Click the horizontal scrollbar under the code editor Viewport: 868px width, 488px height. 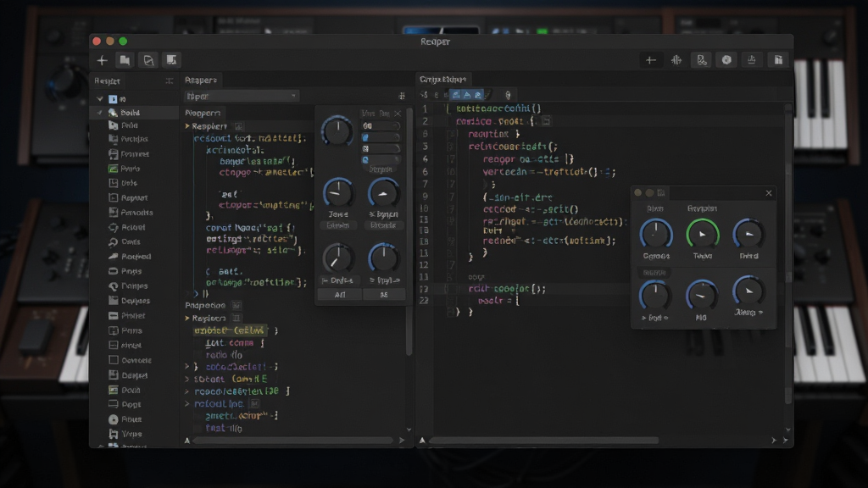[x=544, y=441]
